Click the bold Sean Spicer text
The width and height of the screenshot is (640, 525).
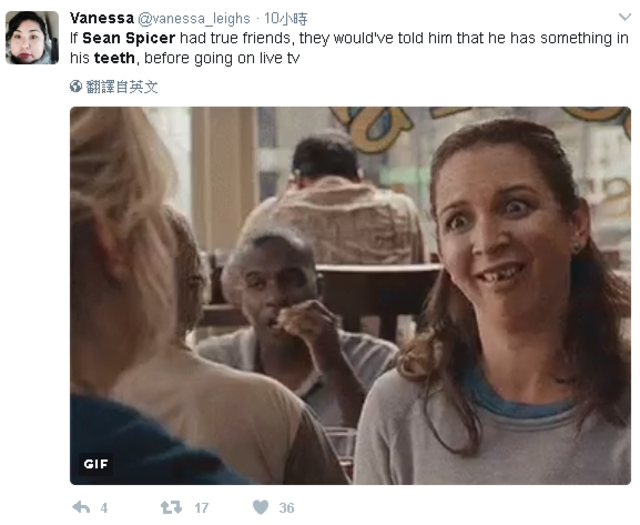point(129,38)
